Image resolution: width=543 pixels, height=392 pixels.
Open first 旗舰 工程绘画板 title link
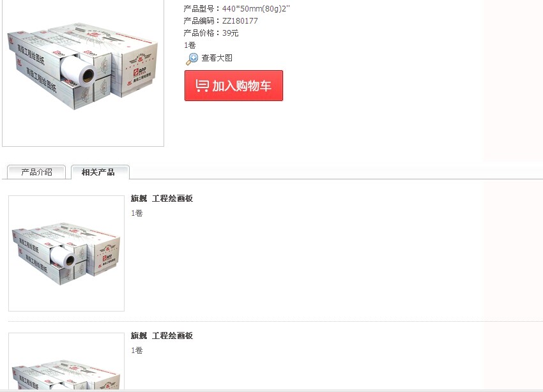pyautogui.click(x=162, y=199)
